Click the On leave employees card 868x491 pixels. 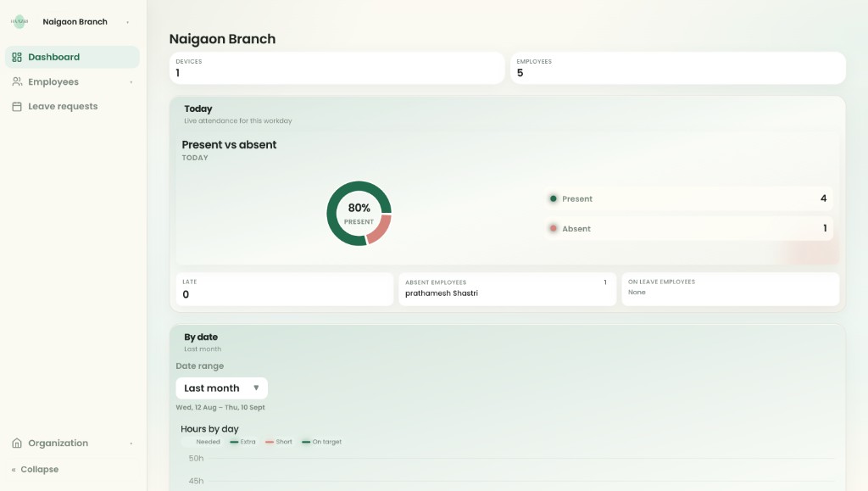click(730, 289)
